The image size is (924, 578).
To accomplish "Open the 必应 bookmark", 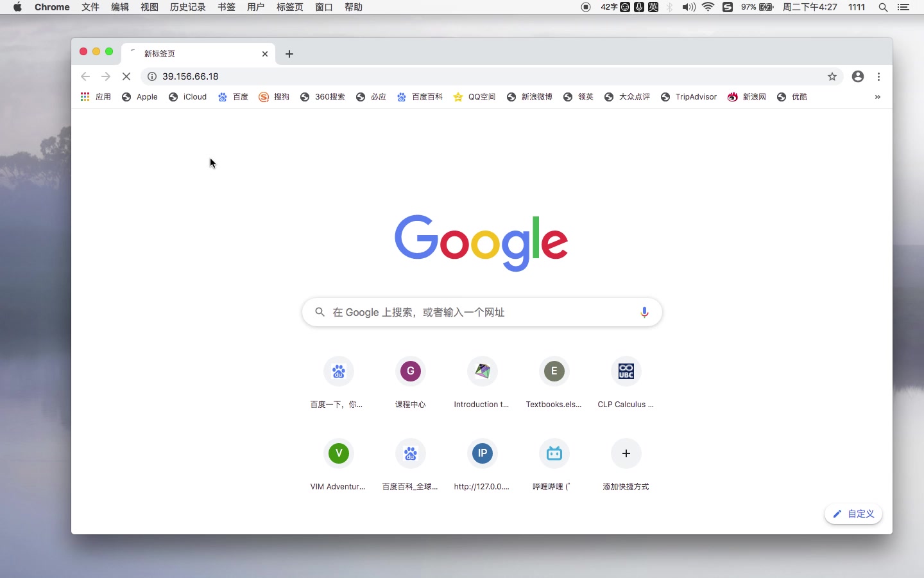I will point(372,97).
